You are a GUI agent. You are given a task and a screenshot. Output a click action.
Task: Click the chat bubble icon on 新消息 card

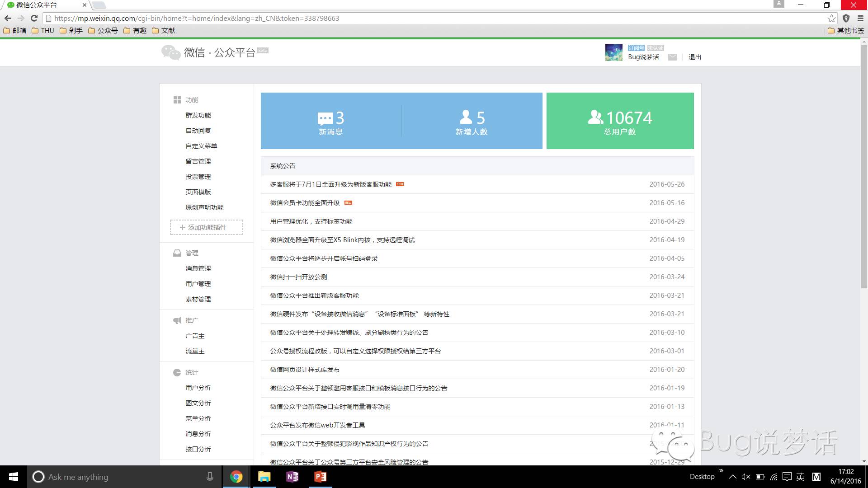[325, 118]
